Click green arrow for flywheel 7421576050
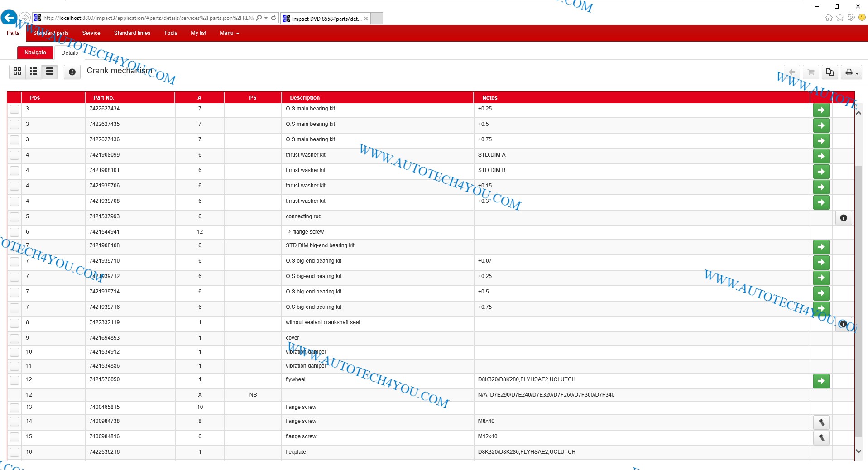 821,381
